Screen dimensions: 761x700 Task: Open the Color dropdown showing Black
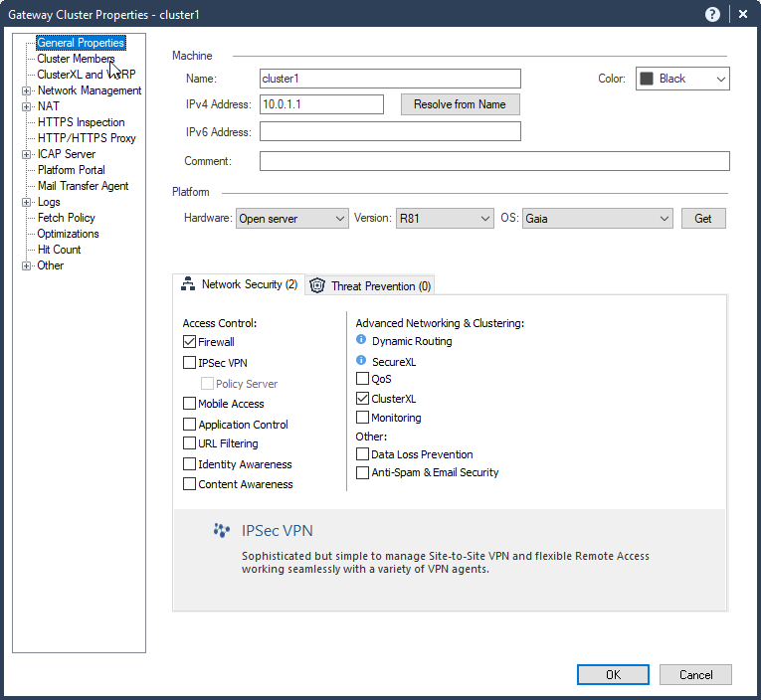click(682, 79)
